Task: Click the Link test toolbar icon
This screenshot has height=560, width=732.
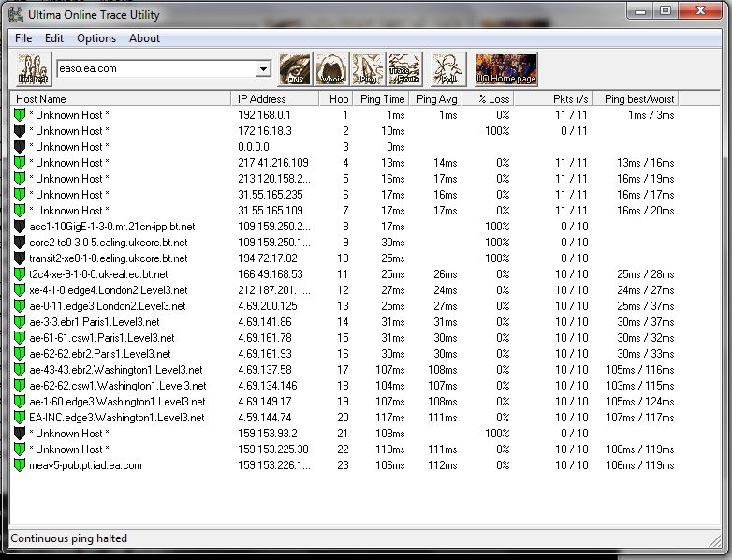Action: click(33, 69)
